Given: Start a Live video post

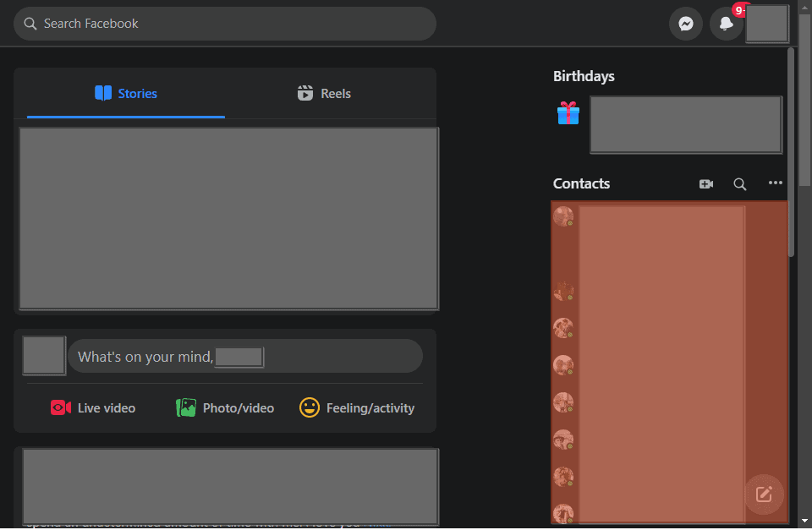Looking at the screenshot, I should click(92, 407).
